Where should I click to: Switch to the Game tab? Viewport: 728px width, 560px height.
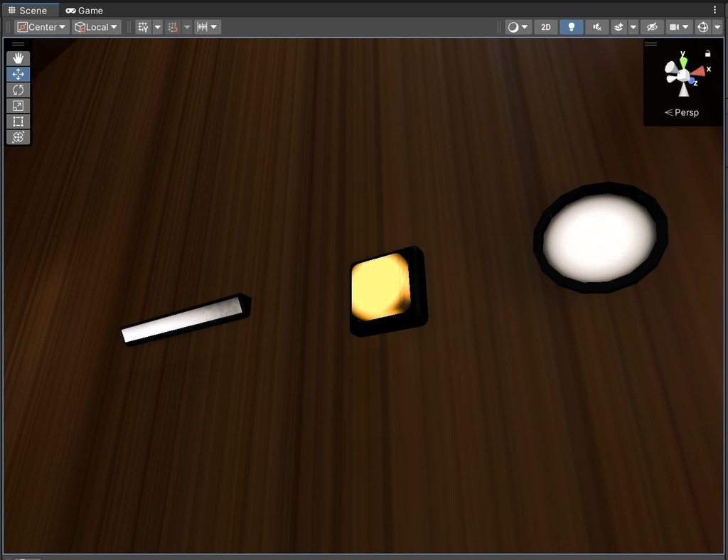(85, 10)
